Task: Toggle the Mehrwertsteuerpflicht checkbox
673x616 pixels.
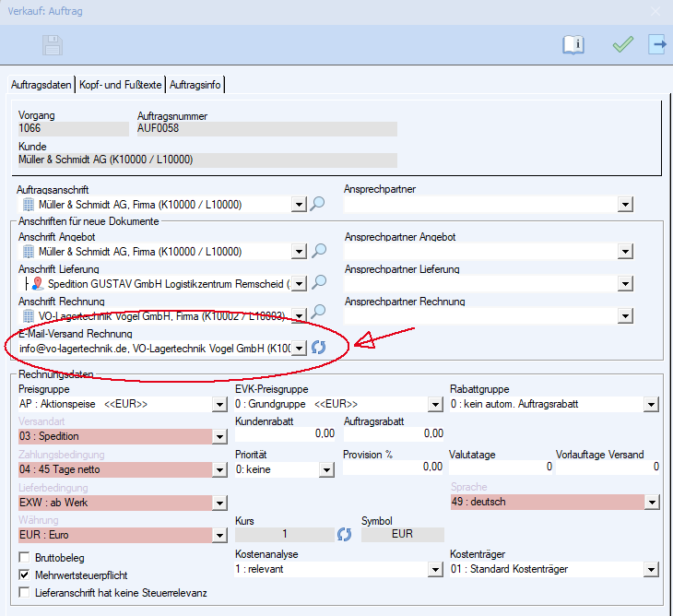Action: tap(25, 575)
